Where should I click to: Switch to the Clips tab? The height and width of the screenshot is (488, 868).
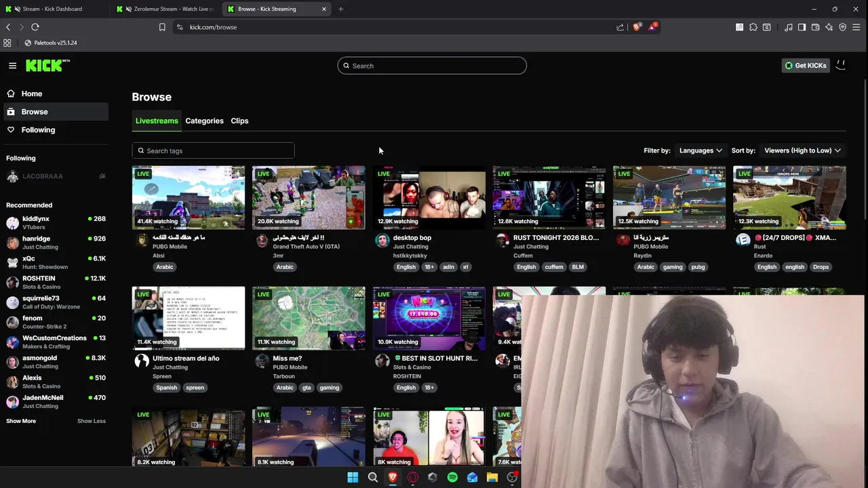coord(239,121)
